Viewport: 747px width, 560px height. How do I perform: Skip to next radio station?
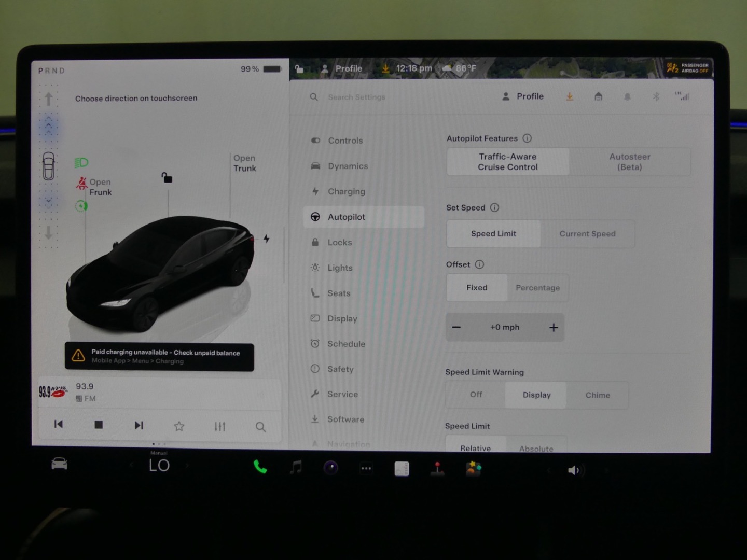[x=139, y=425]
